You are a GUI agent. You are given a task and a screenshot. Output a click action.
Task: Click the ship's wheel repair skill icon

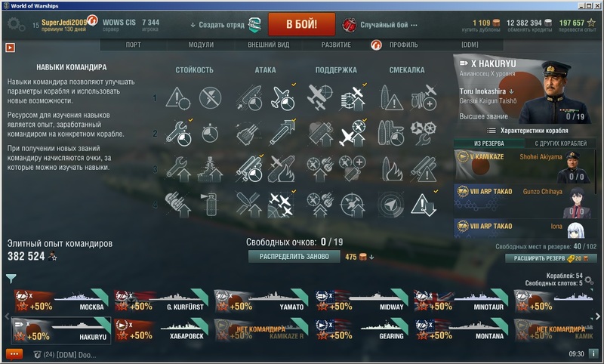point(423,133)
